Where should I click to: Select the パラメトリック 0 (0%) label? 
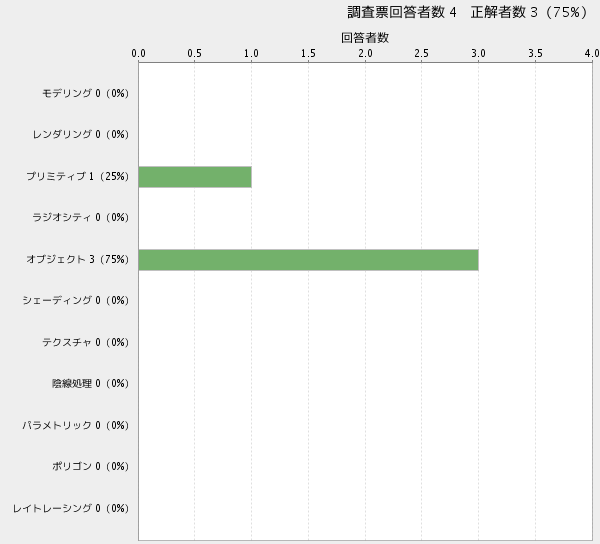[76, 426]
